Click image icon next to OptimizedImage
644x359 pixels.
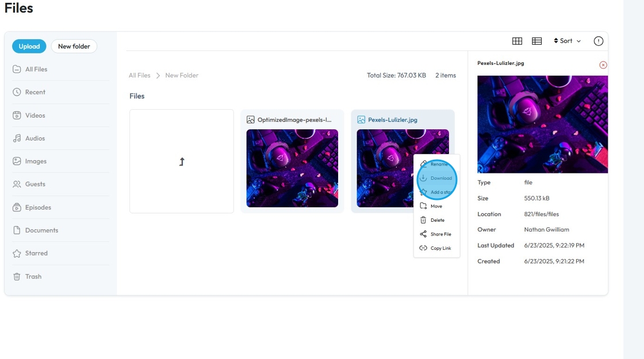coord(251,120)
